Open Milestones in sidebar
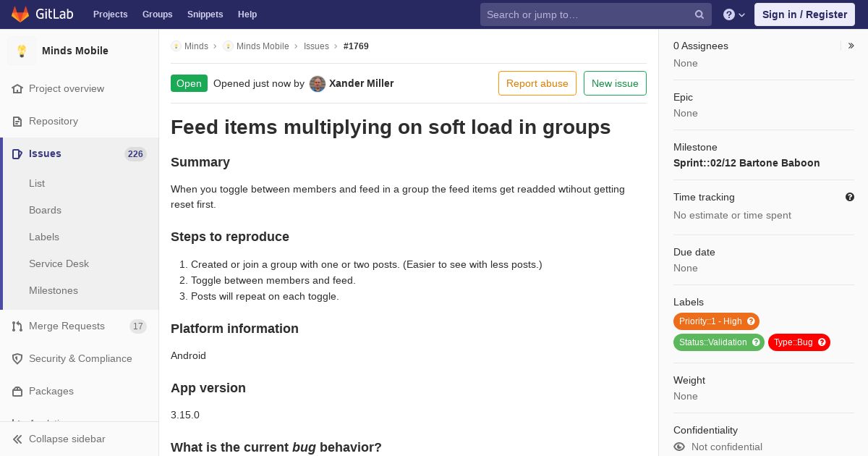 (54, 290)
